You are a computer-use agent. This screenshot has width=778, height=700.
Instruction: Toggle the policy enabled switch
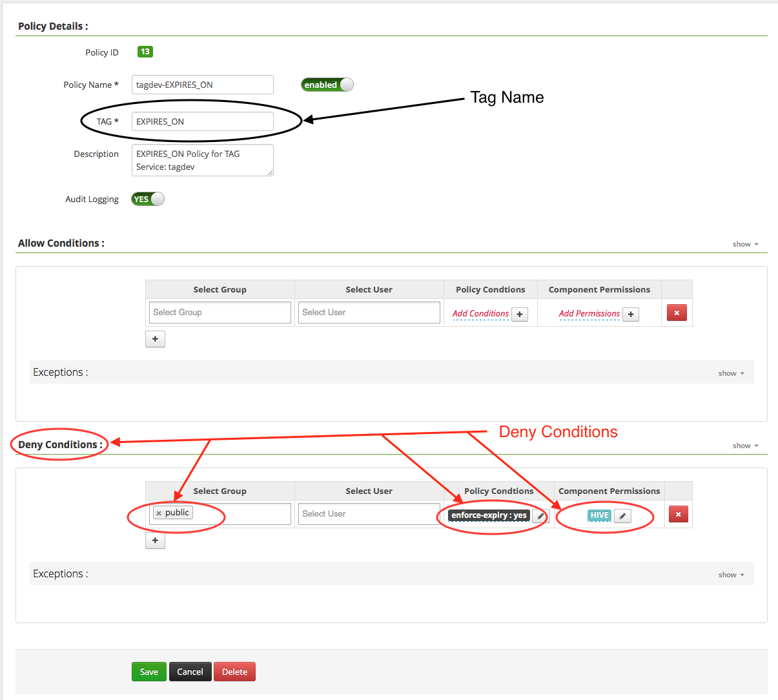click(327, 85)
